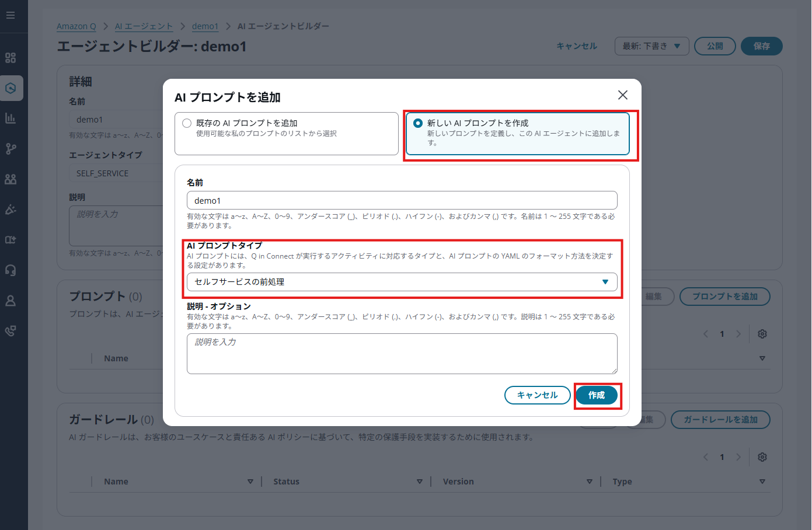Click the routing flows sidebar icon
The height and width of the screenshot is (530, 812).
click(x=11, y=149)
